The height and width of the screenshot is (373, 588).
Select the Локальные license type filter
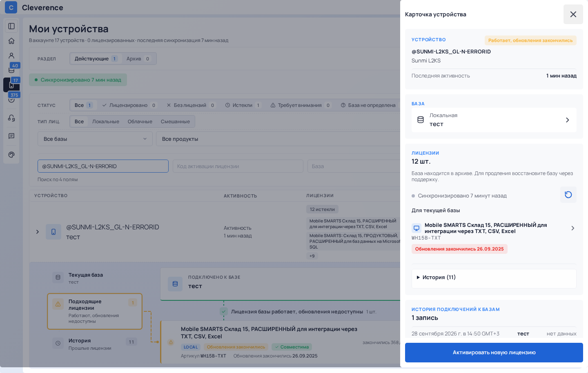pyautogui.click(x=106, y=122)
